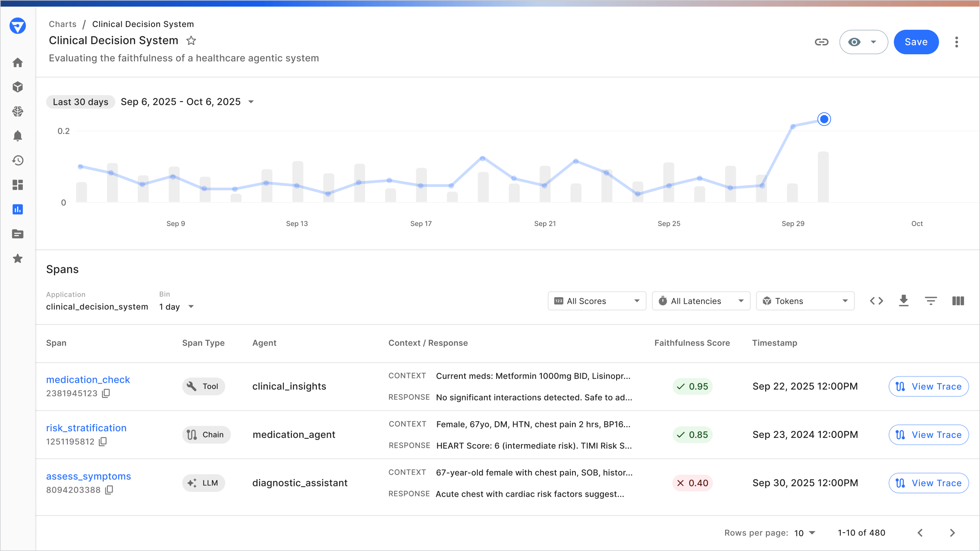Viewport: 980px width, 551px height.
Task: Click the copy link icon near Save
Action: (x=821, y=42)
